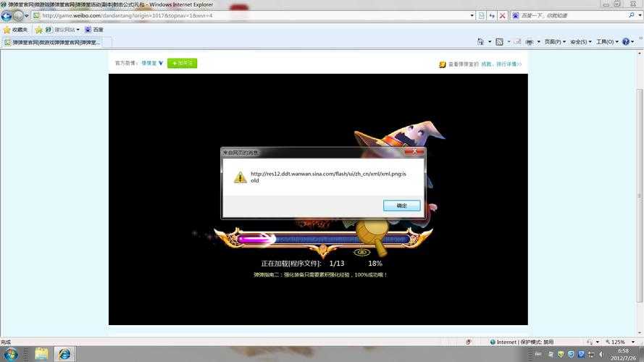Open the 安全(S) menu

[581, 42]
